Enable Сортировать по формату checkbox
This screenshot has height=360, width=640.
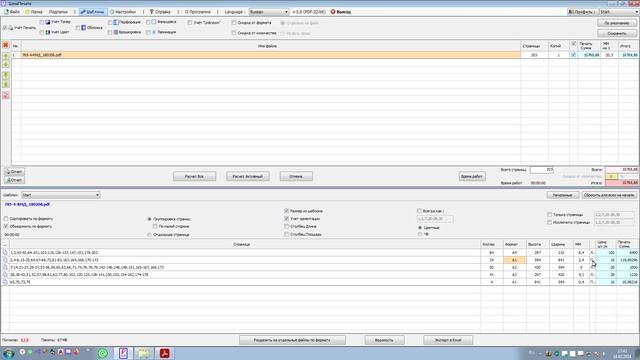tap(6, 219)
